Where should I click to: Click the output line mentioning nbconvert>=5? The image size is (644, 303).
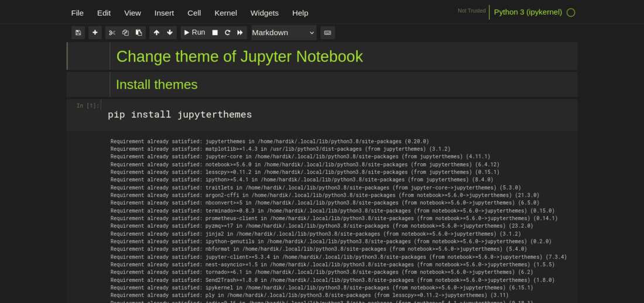[325, 202]
